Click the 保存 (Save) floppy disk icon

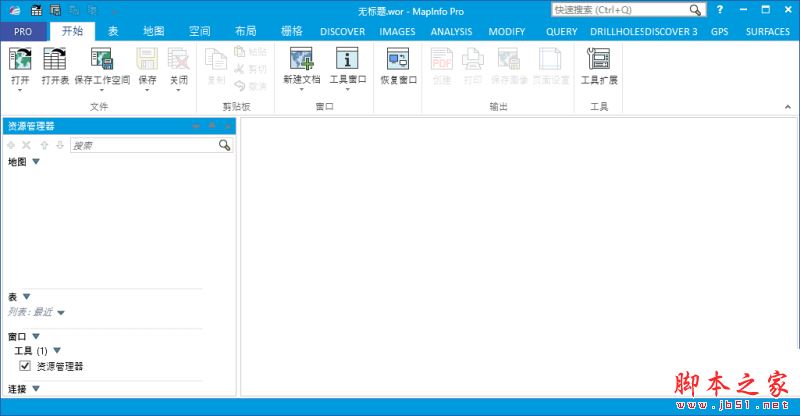click(147, 59)
